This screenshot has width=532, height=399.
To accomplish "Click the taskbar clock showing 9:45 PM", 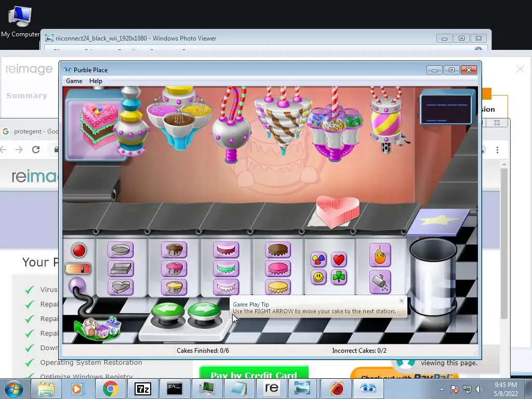I will coord(506,389).
